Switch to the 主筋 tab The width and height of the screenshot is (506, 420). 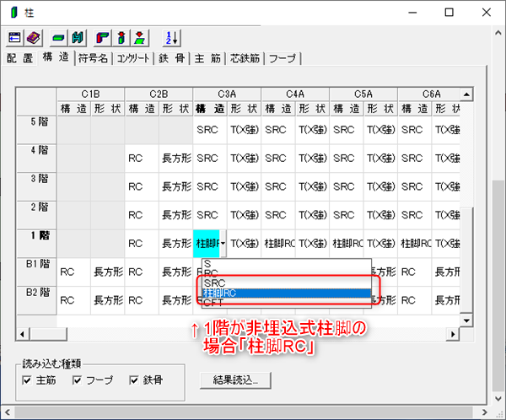(x=207, y=59)
